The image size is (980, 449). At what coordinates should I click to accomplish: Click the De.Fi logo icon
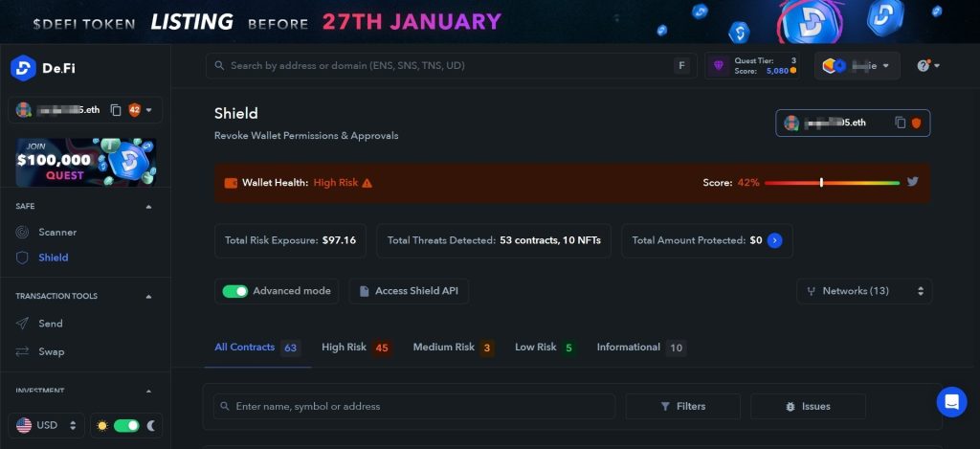click(x=23, y=68)
